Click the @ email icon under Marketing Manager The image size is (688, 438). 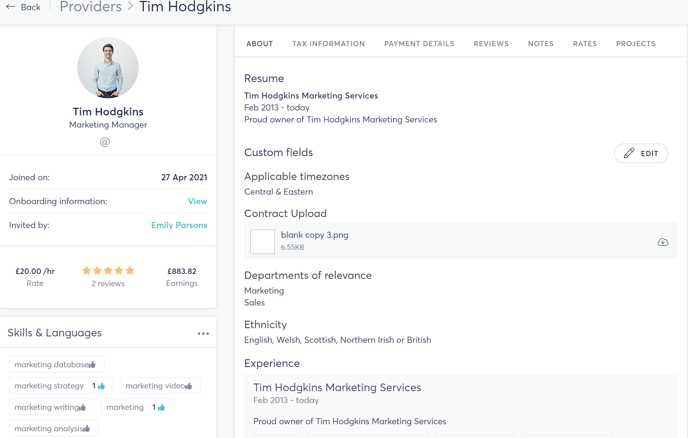(104, 142)
